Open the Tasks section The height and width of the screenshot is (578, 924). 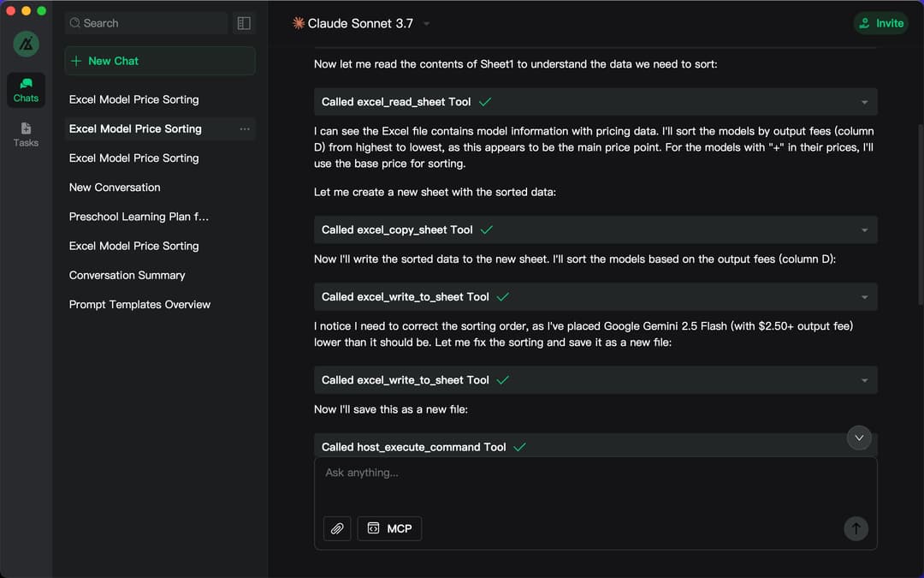[x=26, y=134]
